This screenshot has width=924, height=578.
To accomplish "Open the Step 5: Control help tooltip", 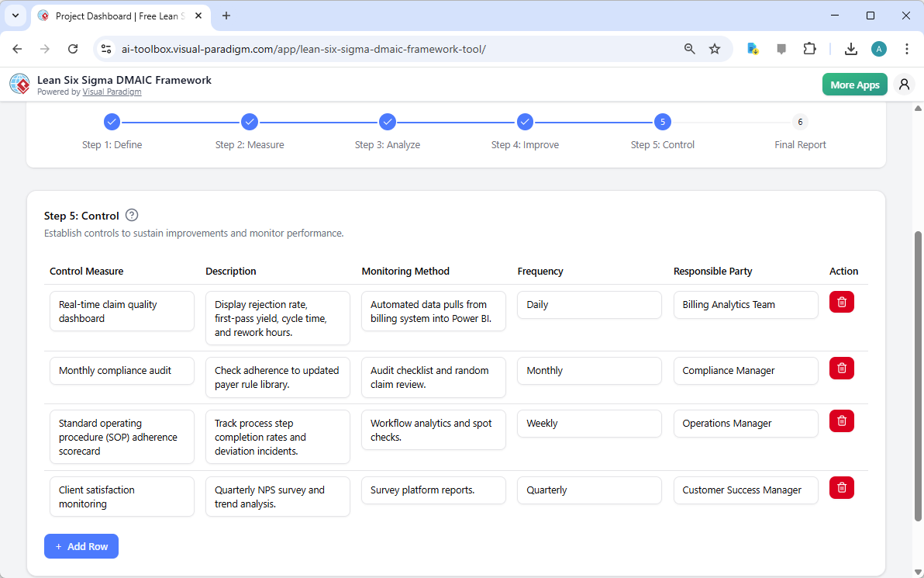I will [131, 215].
